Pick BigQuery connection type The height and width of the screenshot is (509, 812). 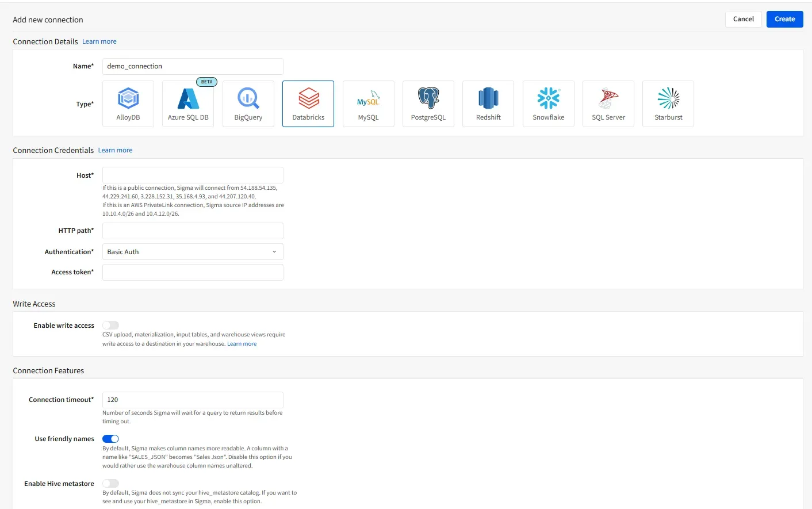tap(248, 104)
